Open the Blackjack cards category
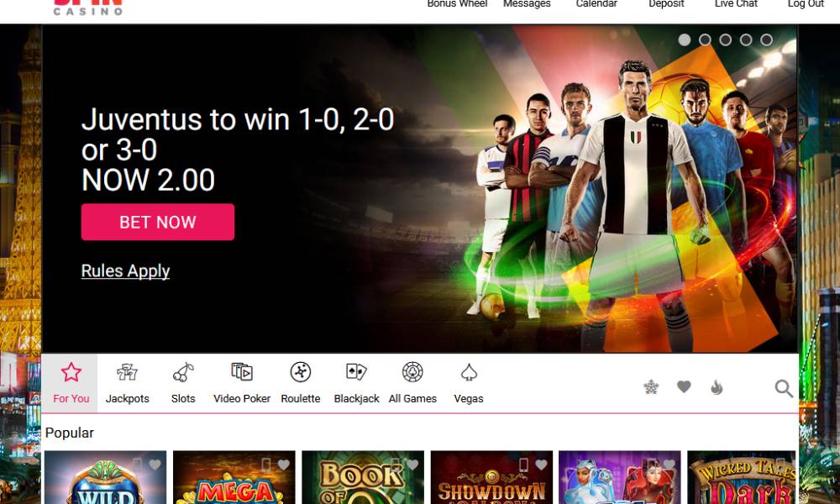Viewport: 840px width, 504px height. [x=356, y=383]
